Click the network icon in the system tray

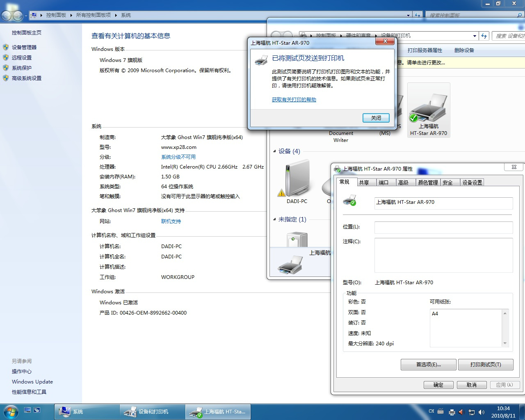point(471,411)
